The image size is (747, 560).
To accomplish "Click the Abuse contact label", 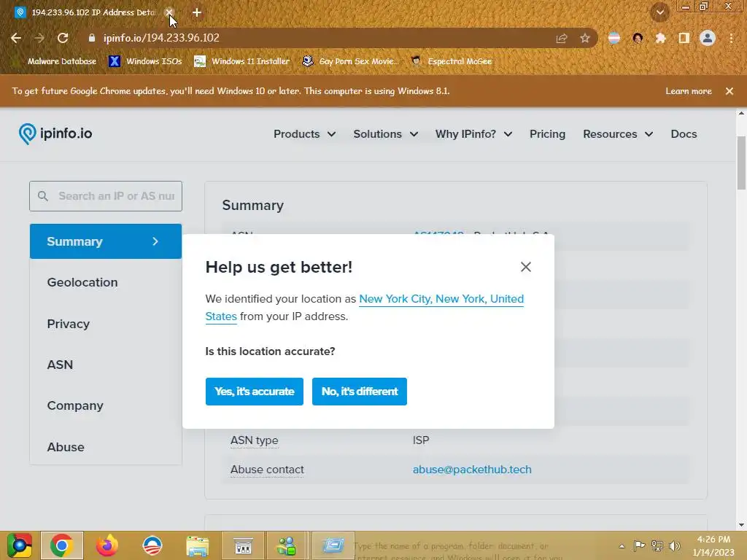I will tap(267, 470).
